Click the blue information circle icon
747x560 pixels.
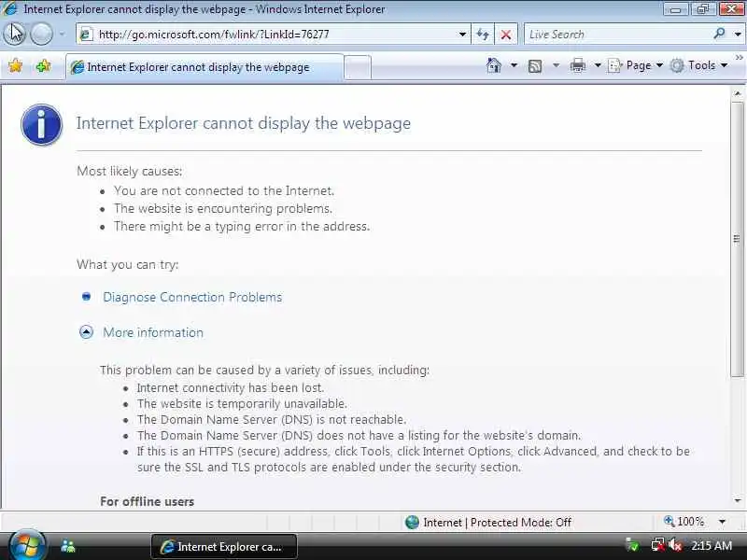point(41,124)
